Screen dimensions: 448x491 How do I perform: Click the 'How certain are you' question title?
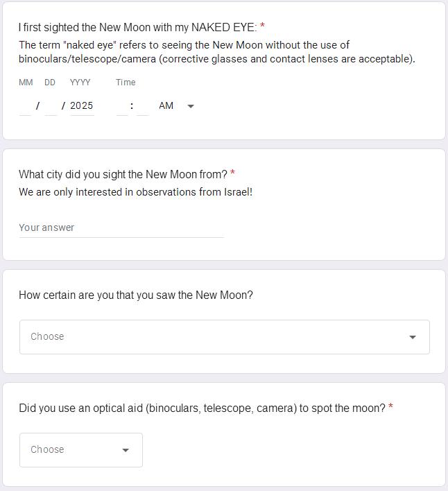(136, 295)
